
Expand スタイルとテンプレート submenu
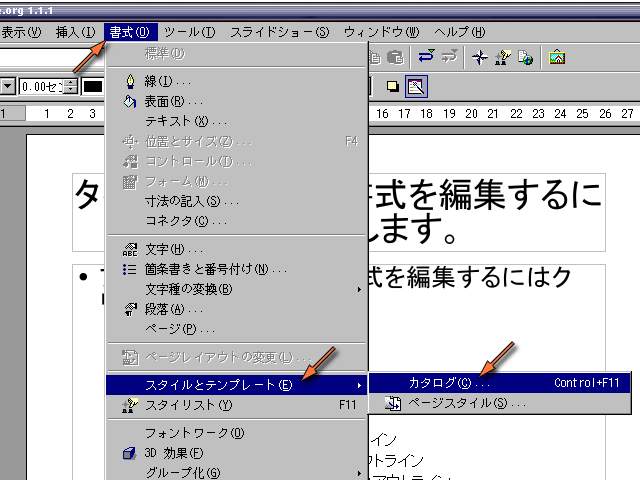click(x=237, y=385)
